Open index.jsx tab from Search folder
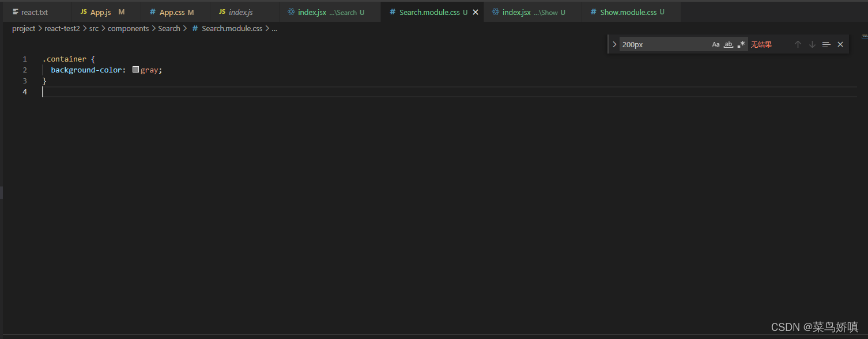The image size is (868, 339). pos(330,12)
